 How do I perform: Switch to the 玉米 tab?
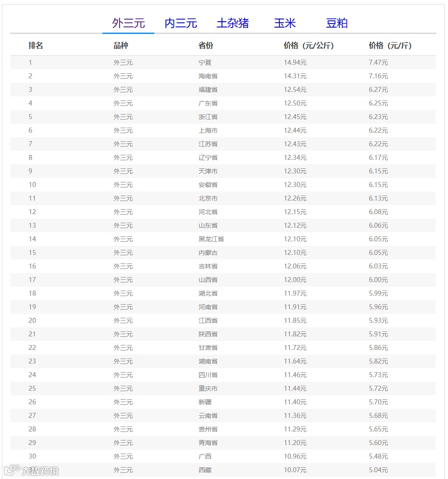pos(285,23)
